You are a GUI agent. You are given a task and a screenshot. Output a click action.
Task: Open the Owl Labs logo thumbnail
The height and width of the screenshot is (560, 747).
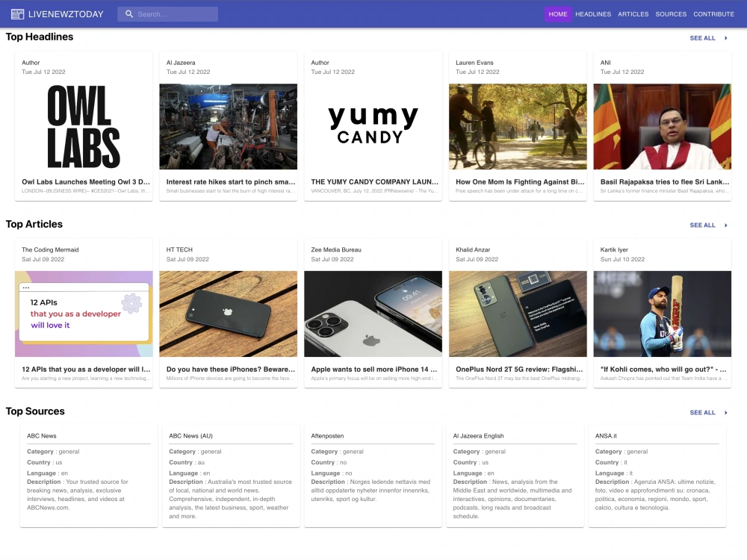click(x=84, y=127)
